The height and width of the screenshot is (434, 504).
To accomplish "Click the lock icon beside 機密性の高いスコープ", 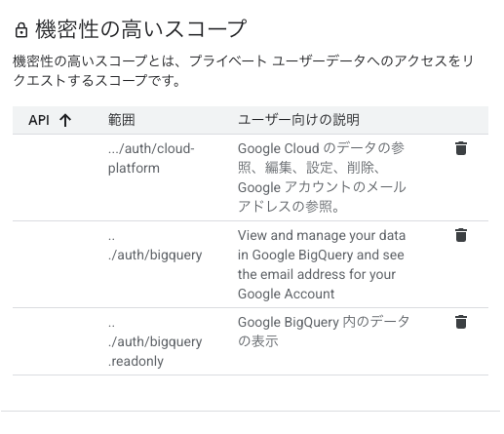I will click(21, 30).
